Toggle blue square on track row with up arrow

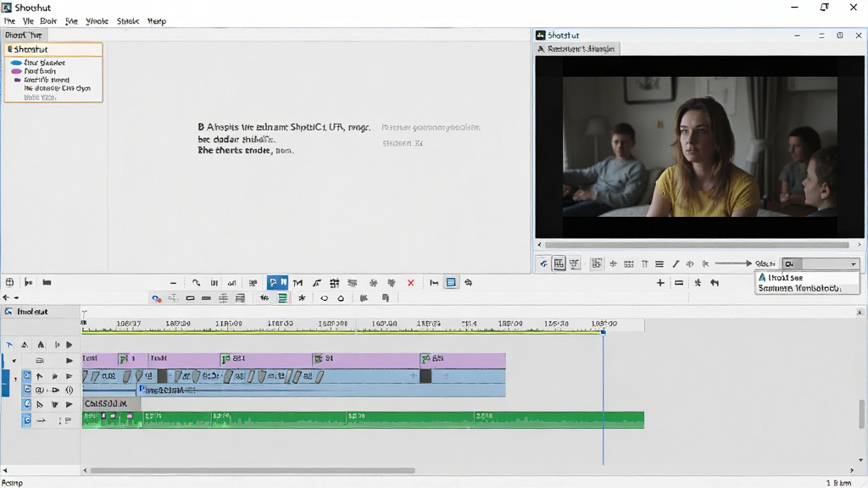pos(26,376)
